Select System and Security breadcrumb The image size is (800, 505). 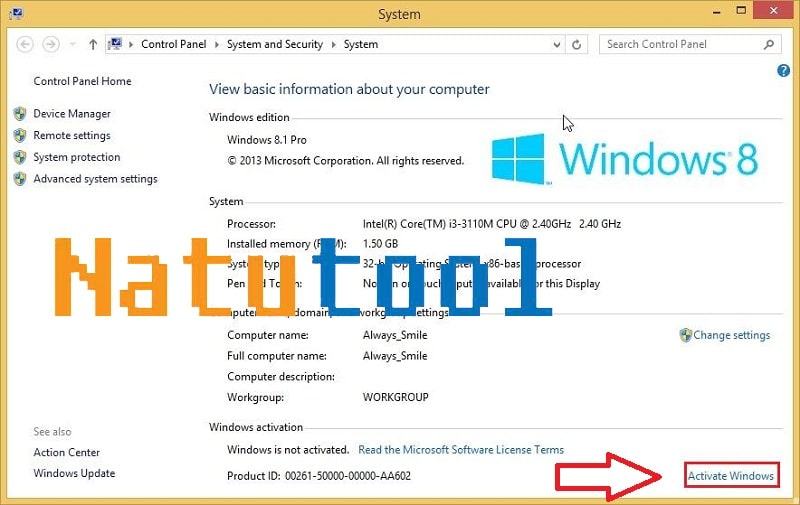(274, 44)
